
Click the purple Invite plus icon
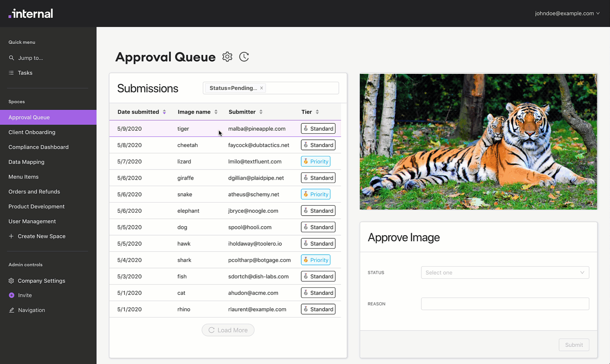click(11, 295)
